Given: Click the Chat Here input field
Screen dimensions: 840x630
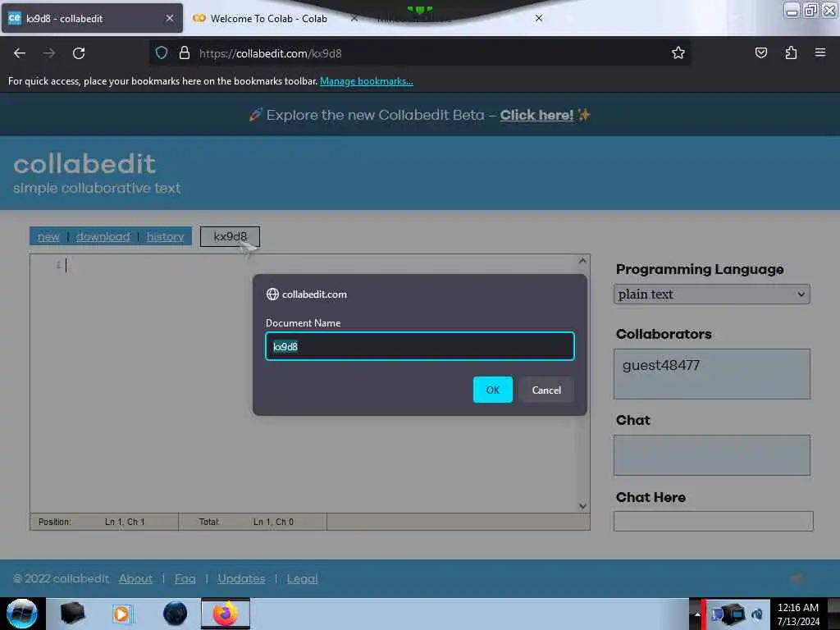Looking at the screenshot, I should (713, 521).
